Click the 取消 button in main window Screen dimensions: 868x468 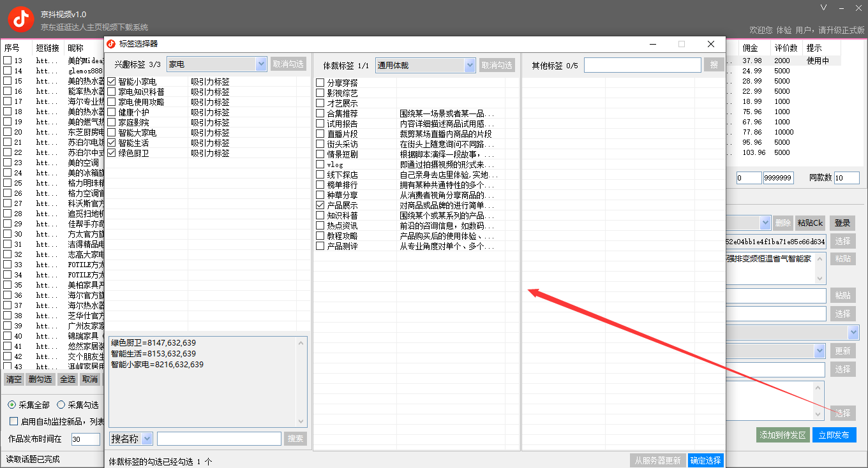(90, 379)
